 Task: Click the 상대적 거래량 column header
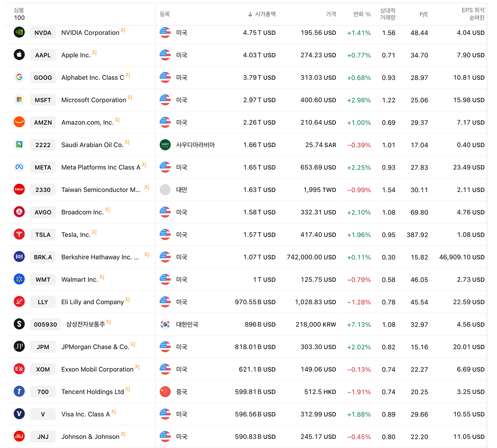point(388,14)
